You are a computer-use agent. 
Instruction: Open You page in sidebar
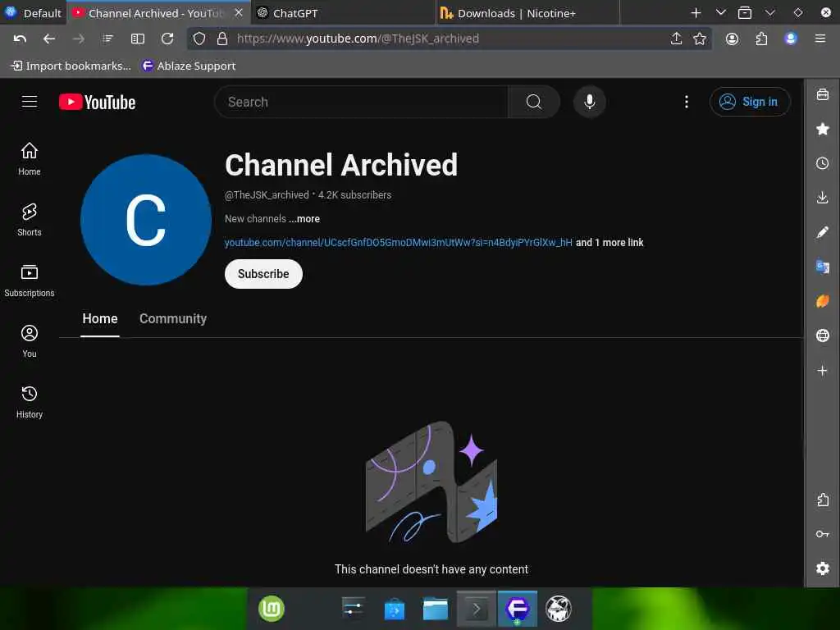(30, 341)
